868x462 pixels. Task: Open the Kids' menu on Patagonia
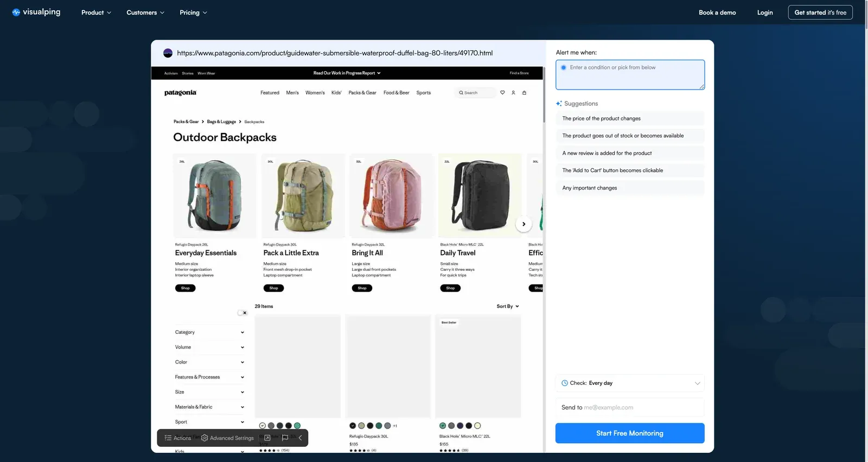[336, 93]
